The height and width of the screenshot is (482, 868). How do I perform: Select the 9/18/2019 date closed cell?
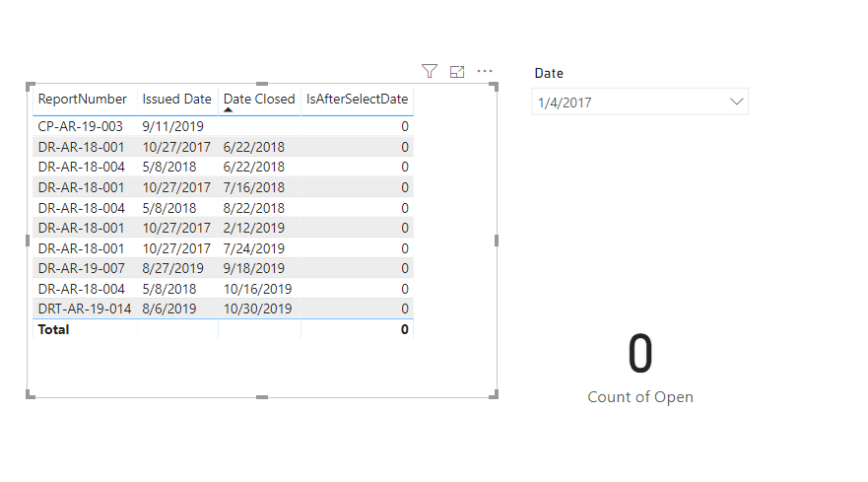(x=253, y=268)
